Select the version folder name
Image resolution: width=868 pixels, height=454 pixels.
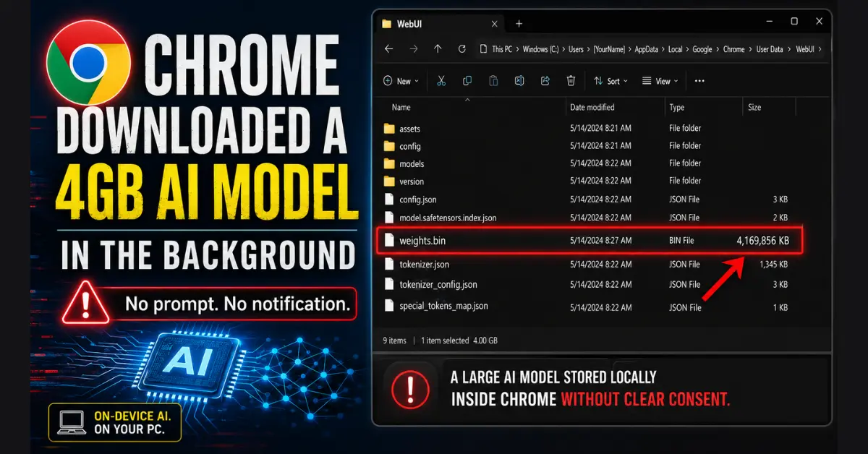pyautogui.click(x=412, y=181)
